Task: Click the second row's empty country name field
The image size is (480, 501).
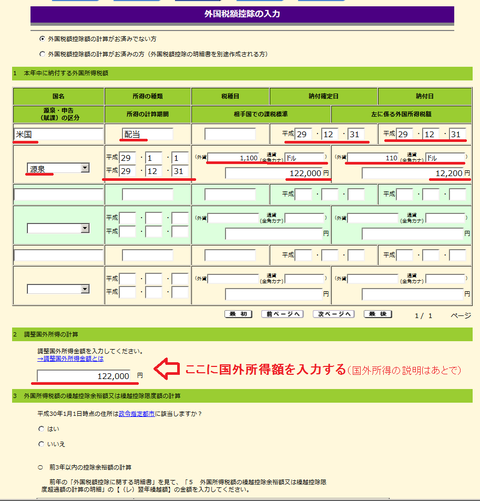Action: coord(58,194)
